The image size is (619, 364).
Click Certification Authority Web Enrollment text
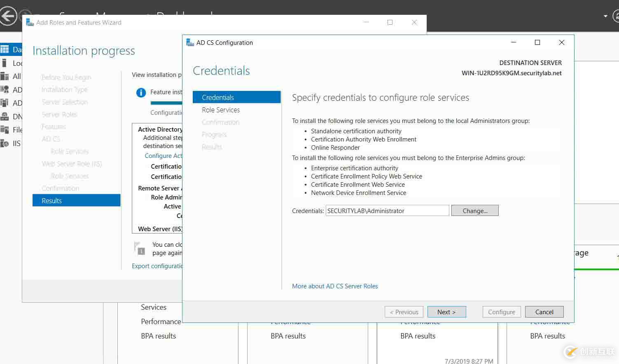364,139
